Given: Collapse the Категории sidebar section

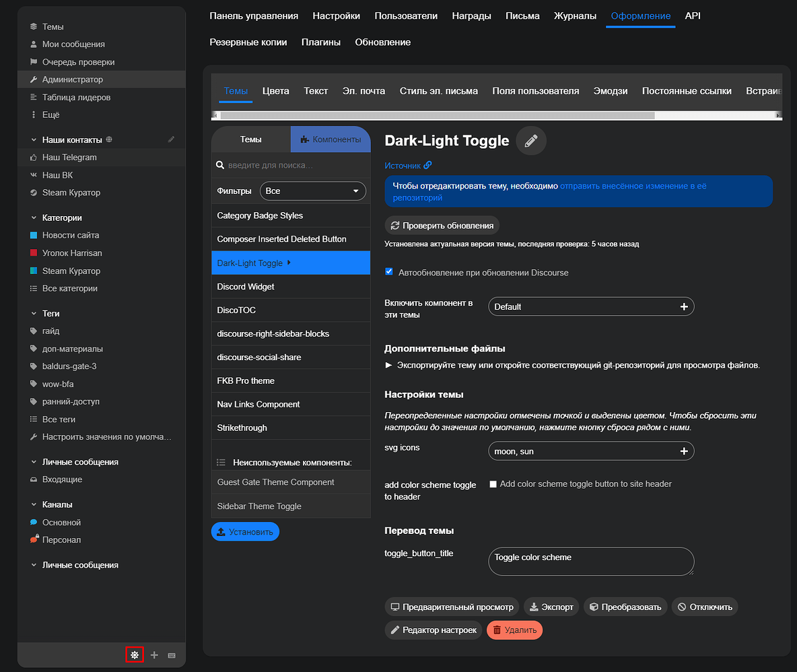Looking at the screenshot, I should coord(34,218).
